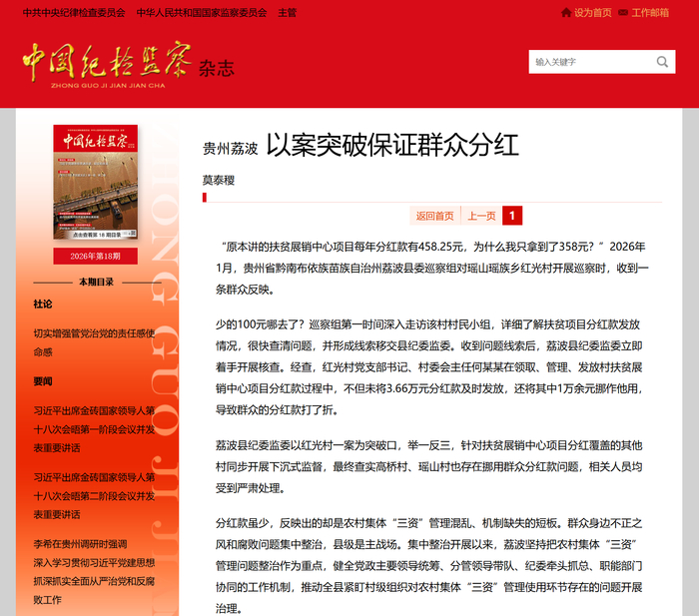Image resolution: width=699 pixels, height=616 pixels.
Task: Click the envelope icon for 工作邮箱
Action: pyautogui.click(x=623, y=13)
